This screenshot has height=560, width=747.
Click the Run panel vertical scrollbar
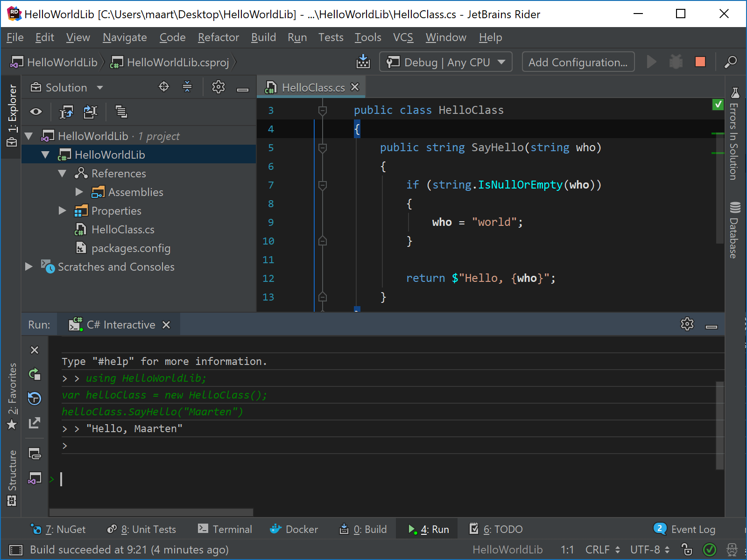pyautogui.click(x=720, y=426)
